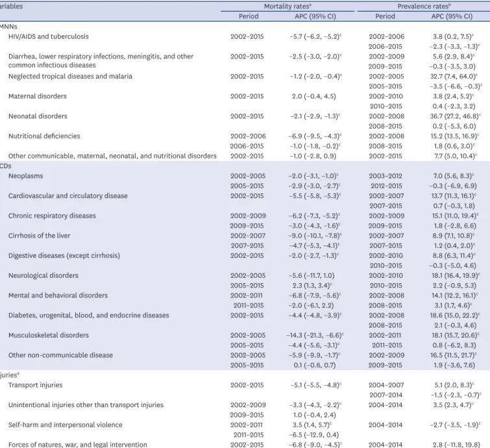Select 'Diabetes, urogenital, blood, and endocrine diseases'
The image size is (490, 448).
(89, 316)
